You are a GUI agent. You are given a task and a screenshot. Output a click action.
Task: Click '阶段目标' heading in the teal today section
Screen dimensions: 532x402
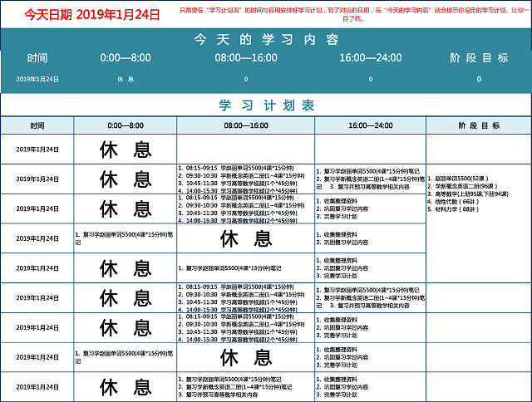(479, 58)
